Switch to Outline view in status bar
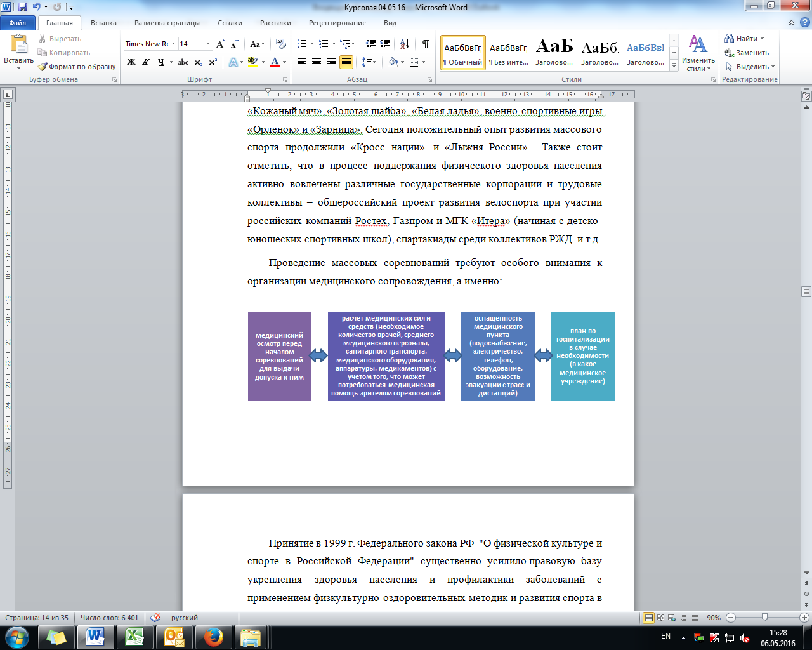 tap(684, 617)
